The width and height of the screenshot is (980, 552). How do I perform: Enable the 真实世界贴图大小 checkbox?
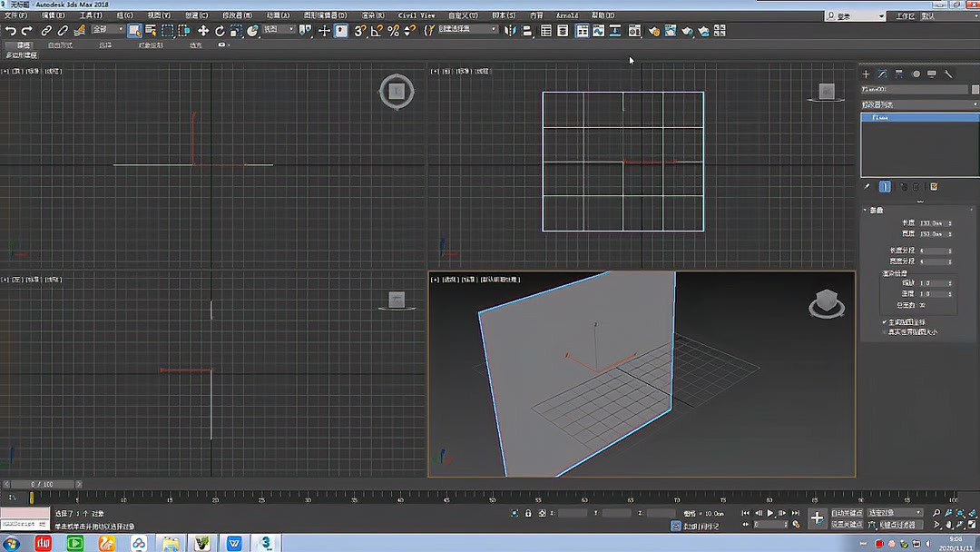[x=885, y=331]
